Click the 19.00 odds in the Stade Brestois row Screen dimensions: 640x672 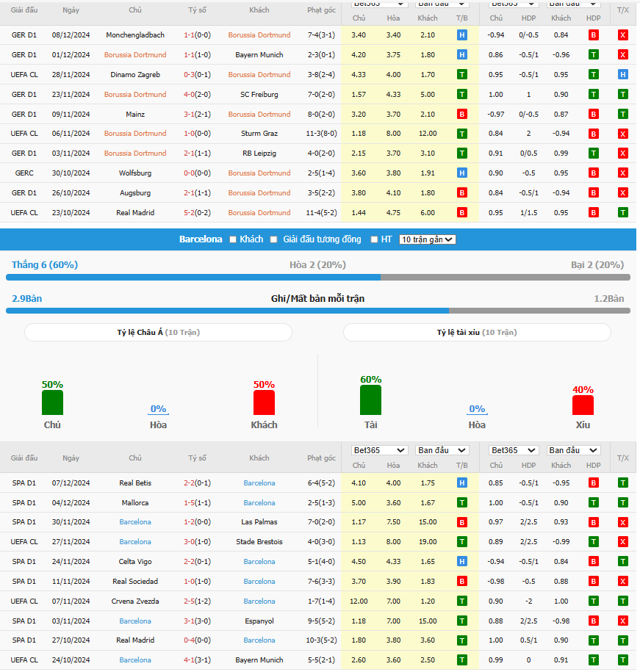[x=428, y=542]
